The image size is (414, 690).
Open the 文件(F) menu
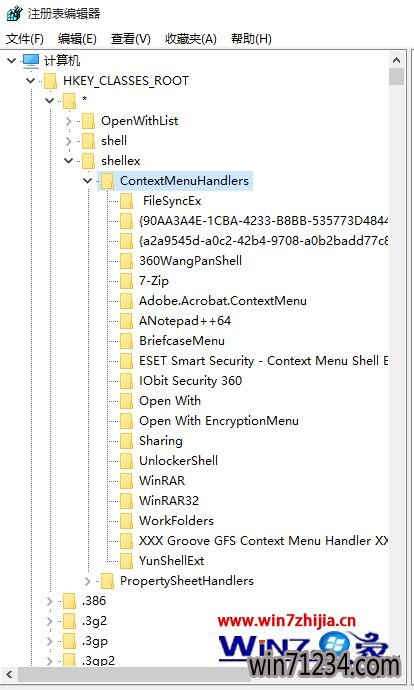[25, 39]
